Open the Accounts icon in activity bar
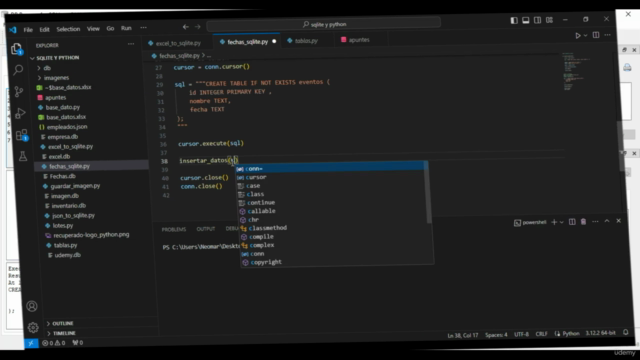The image size is (640, 360). tap(32, 306)
